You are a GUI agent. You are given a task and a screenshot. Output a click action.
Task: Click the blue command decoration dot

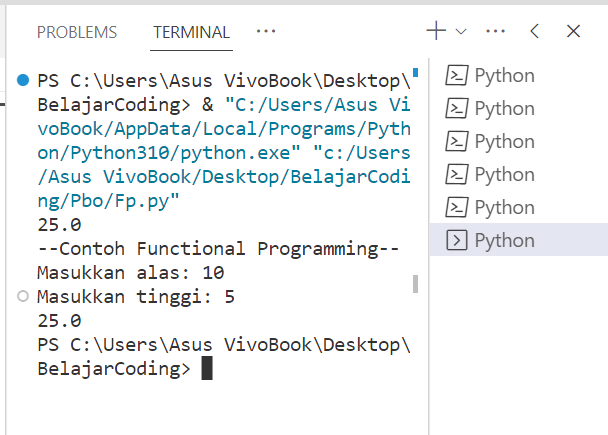23,80
